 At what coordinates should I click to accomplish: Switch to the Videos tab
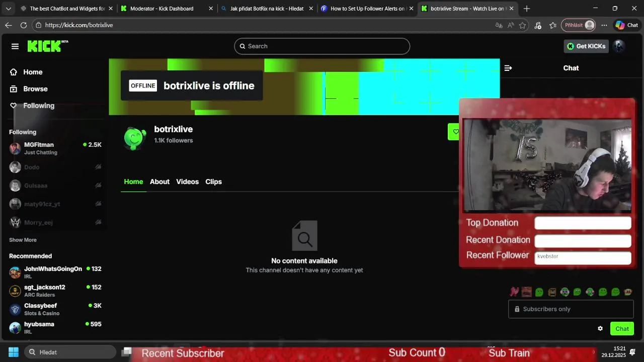pyautogui.click(x=187, y=182)
